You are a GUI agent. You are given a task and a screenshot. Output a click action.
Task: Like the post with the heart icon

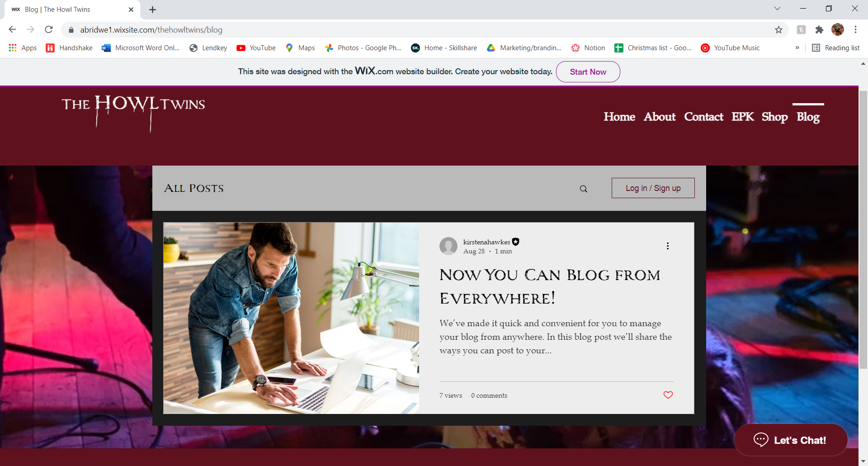[668, 395]
